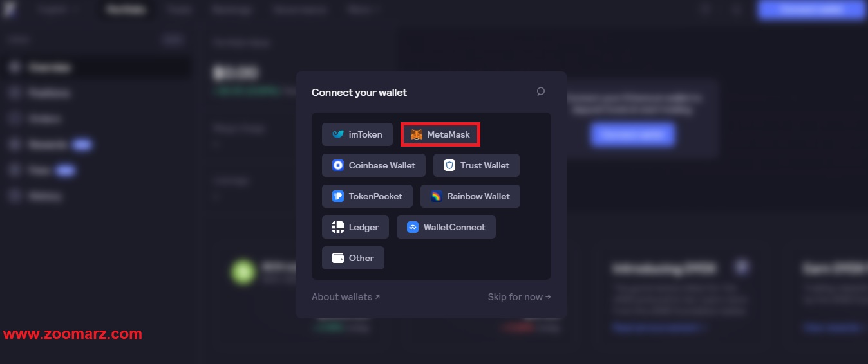Select the TokenPocket wallet

tap(367, 196)
